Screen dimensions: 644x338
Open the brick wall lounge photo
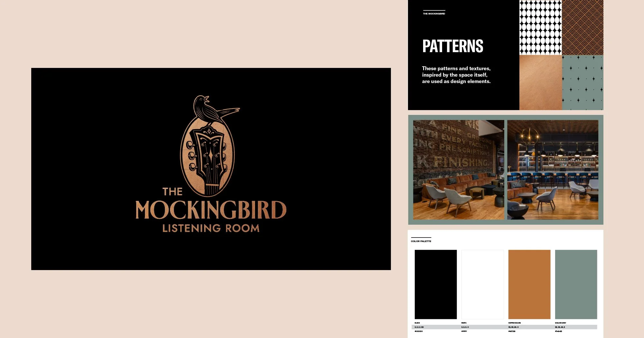[x=459, y=170]
